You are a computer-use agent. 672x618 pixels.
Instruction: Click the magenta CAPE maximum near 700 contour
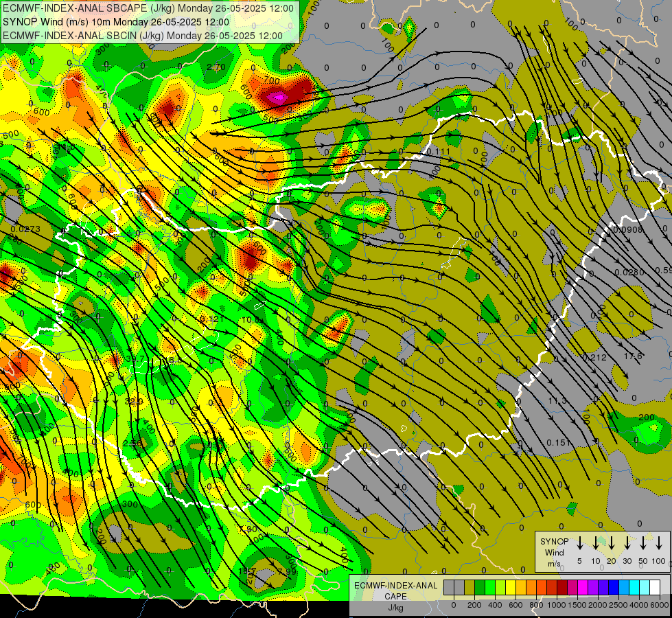click(x=278, y=98)
